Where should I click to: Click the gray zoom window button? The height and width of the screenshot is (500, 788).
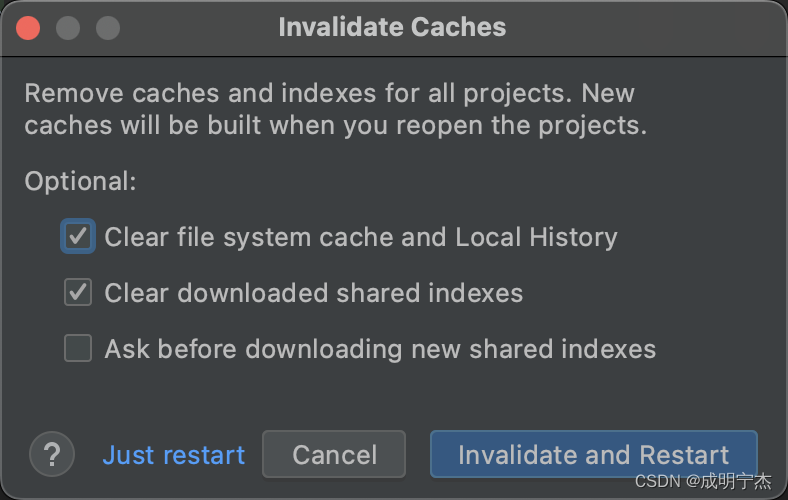(x=108, y=28)
